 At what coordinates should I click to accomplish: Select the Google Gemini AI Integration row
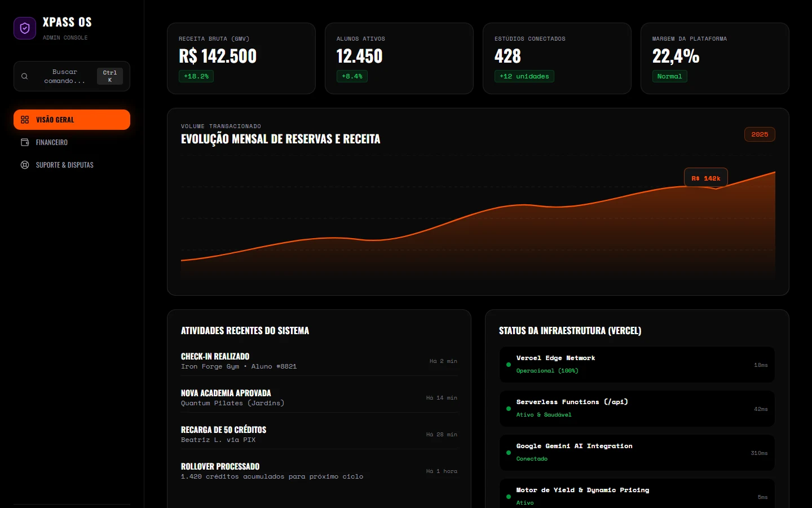(x=637, y=453)
